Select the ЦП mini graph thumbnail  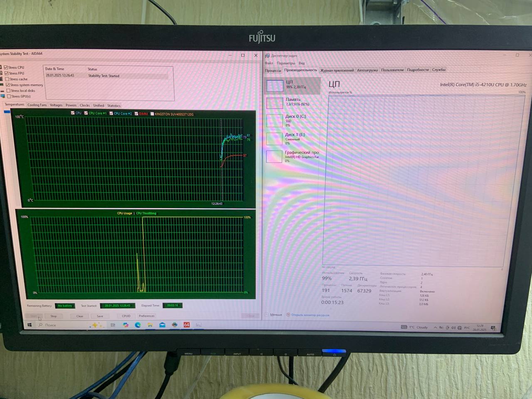pos(275,86)
